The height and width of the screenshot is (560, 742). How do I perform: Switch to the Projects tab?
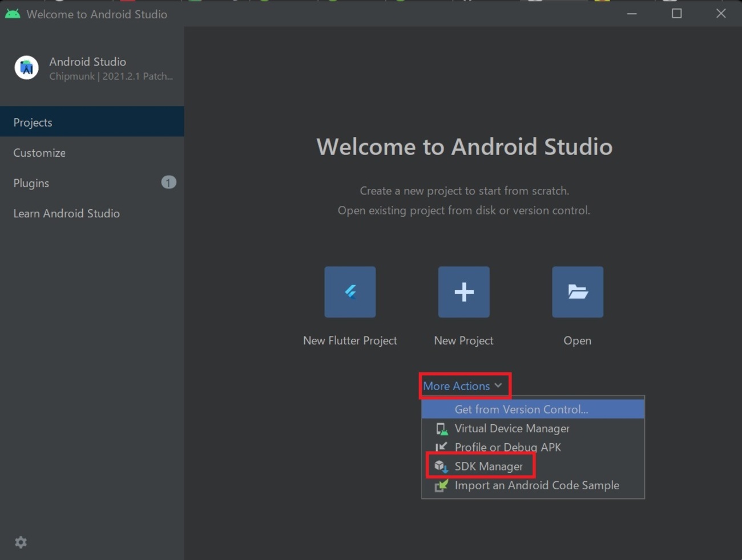point(33,123)
